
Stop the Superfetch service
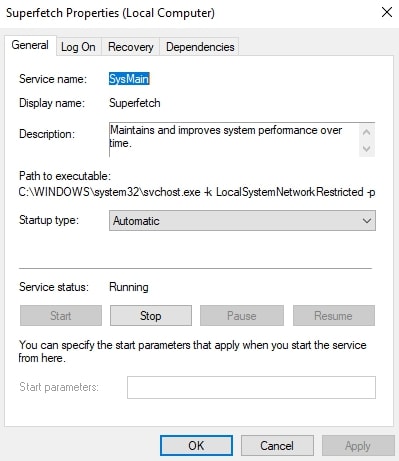click(x=151, y=316)
